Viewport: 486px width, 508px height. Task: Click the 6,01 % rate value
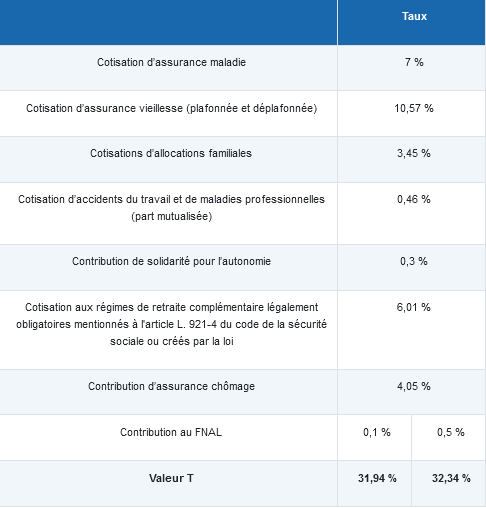(x=414, y=307)
